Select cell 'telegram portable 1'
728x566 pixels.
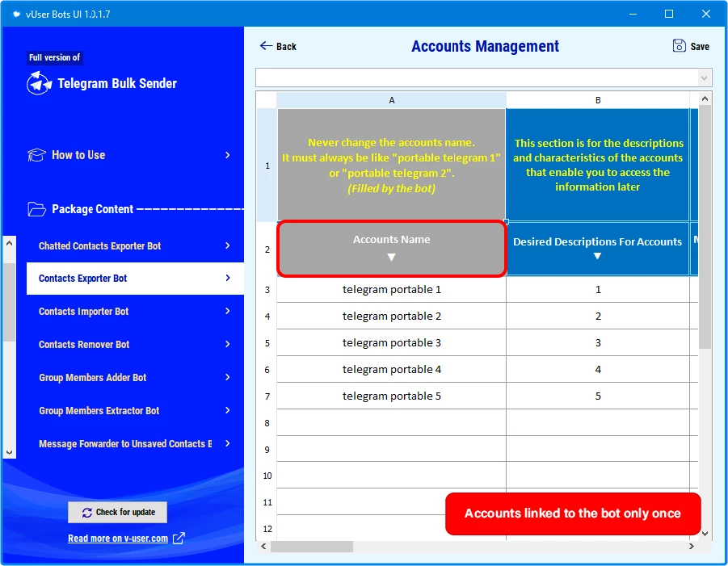[391, 290]
